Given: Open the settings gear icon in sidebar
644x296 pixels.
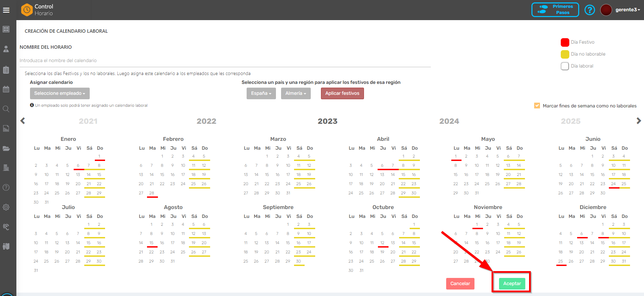Looking at the screenshot, I should [x=6, y=207].
